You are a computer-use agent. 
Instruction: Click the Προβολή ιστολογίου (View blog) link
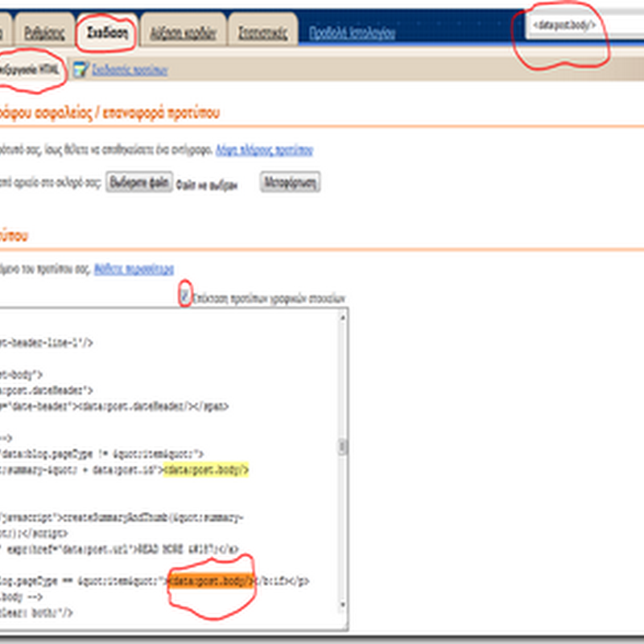tap(352, 32)
